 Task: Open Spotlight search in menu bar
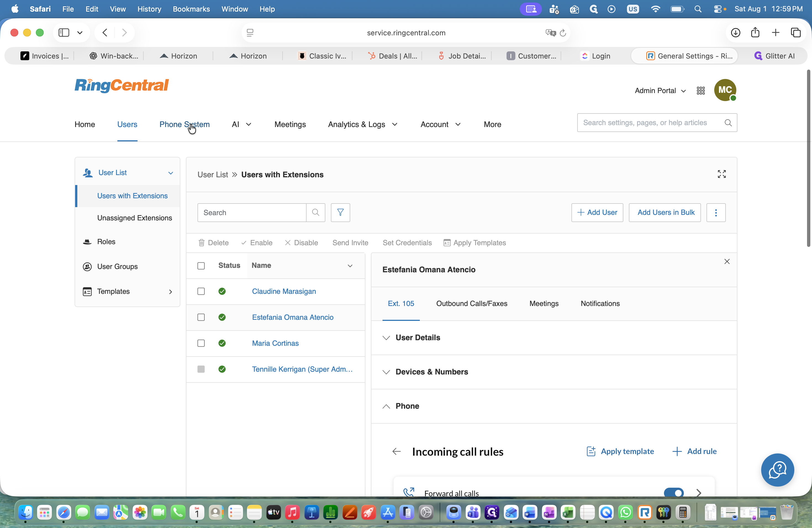pos(698,9)
